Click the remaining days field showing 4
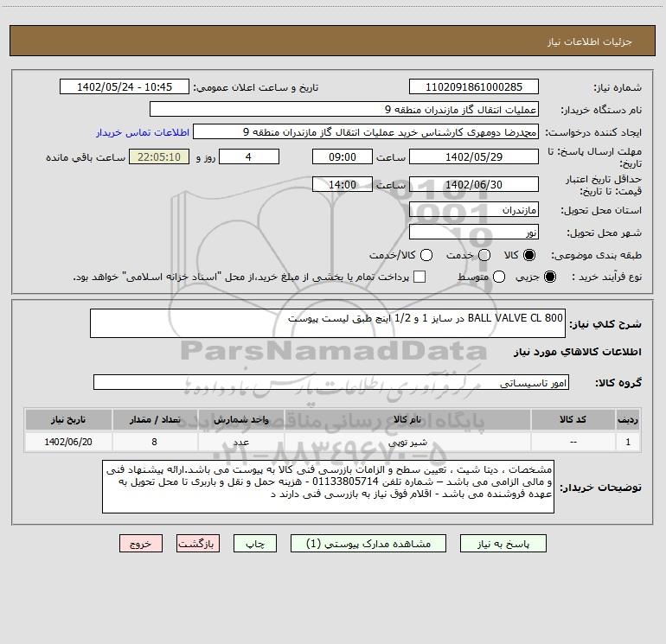The image size is (666, 644). tap(249, 156)
